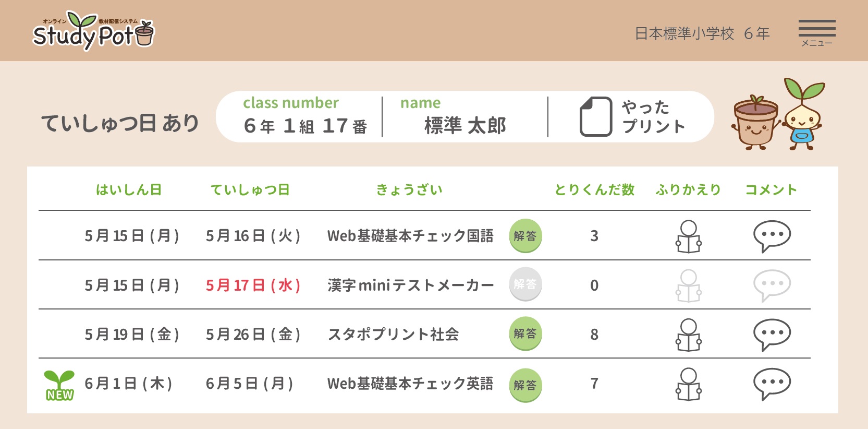The height and width of the screenshot is (429, 868).
Task: Open ふりかえり book icon for スタポプリント社会
Action: [689, 335]
